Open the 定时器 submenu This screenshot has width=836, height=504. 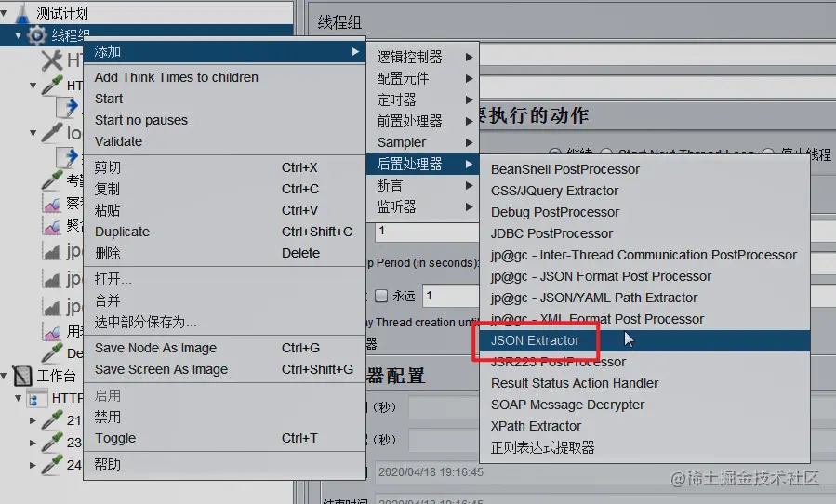click(x=423, y=99)
